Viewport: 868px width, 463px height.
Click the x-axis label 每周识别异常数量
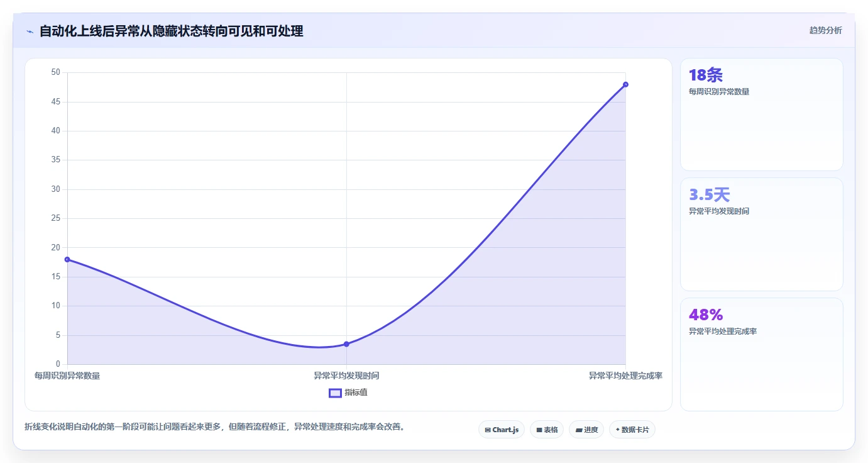pyautogui.click(x=67, y=376)
